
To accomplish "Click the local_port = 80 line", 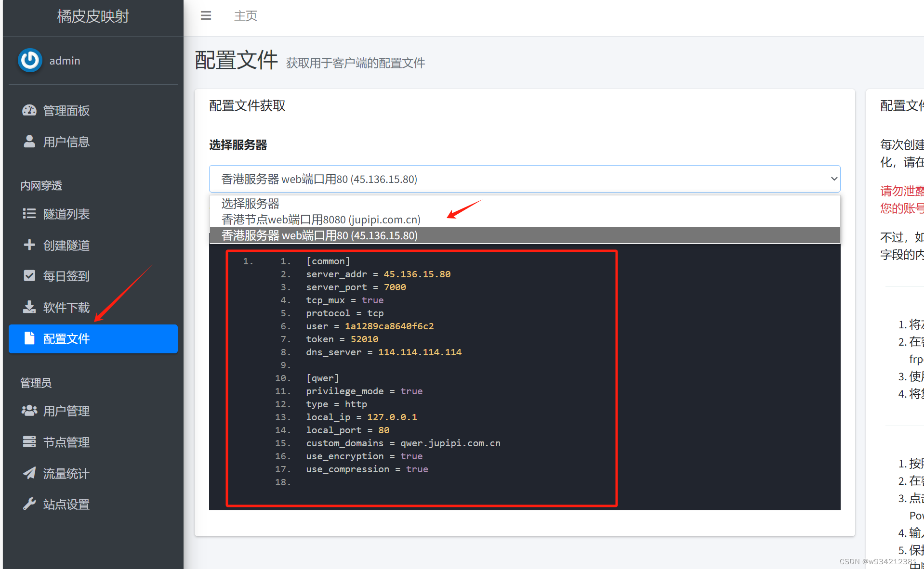I will 348,430.
